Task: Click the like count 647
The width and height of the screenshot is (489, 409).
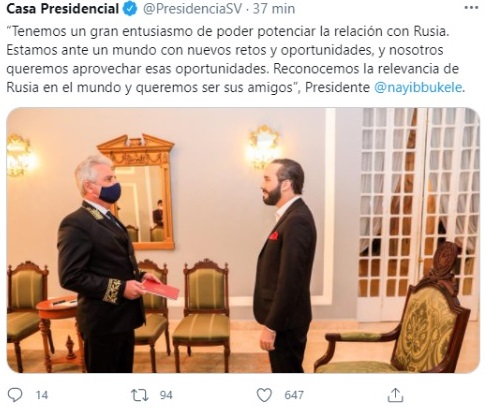Action: click(294, 395)
